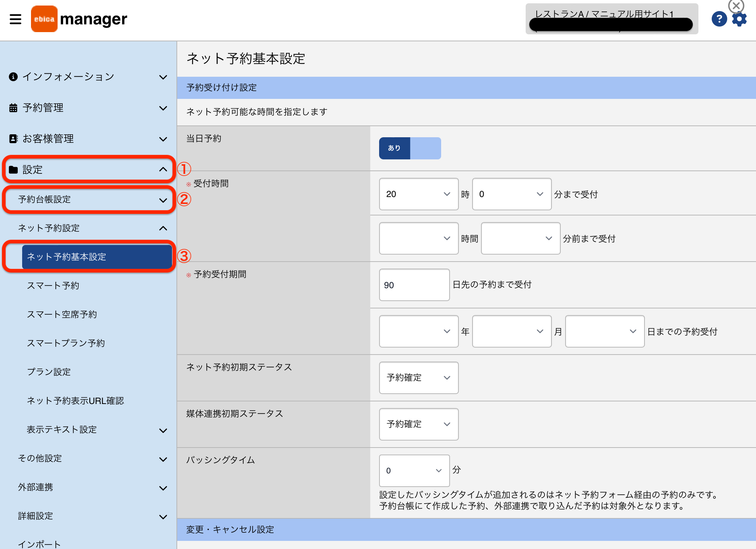Toggle the 当日予約 あり switch
756x549 pixels.
click(410, 148)
